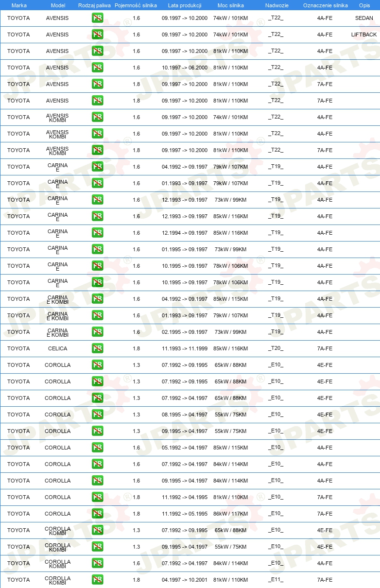The width and height of the screenshot is (380, 588).
Task: Click fuel icon for COROLLA 1.8 86kW / 117KM row
Action: coord(97,514)
